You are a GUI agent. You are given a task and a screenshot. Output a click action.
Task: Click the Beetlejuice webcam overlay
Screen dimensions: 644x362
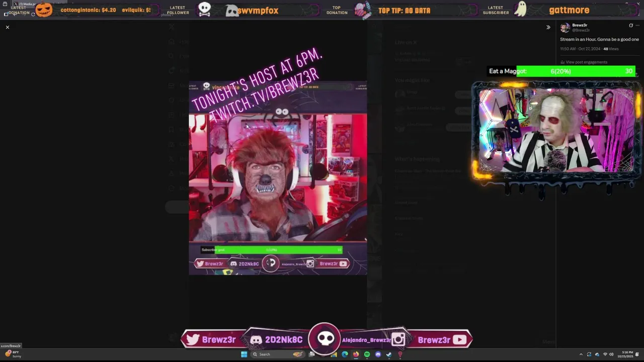[556, 131]
